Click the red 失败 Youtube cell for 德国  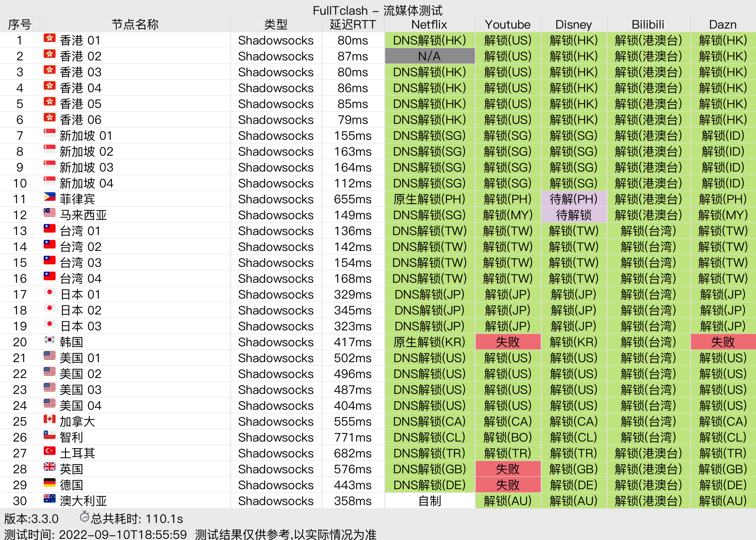508,485
